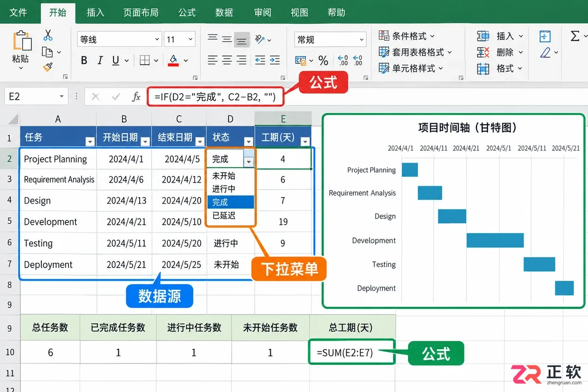Image resolution: width=588 pixels, height=392 pixels.
Task: Click the Clear eraser icon
Action: click(x=546, y=52)
